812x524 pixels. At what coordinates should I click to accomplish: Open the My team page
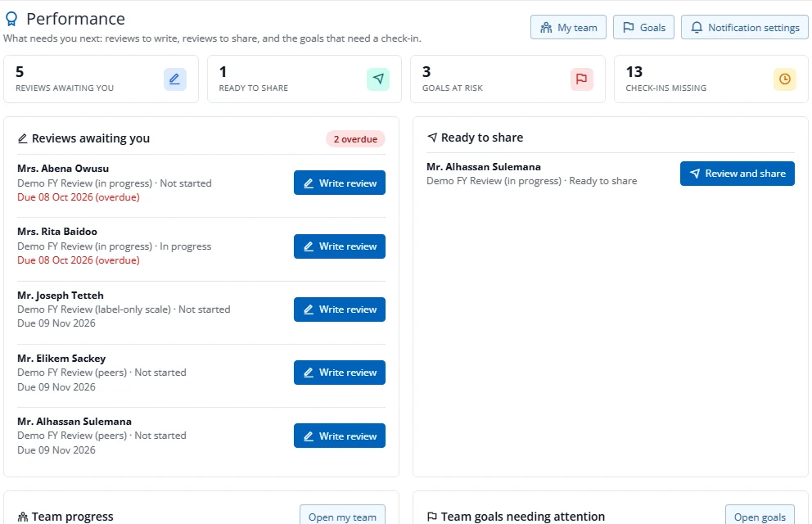coord(568,28)
